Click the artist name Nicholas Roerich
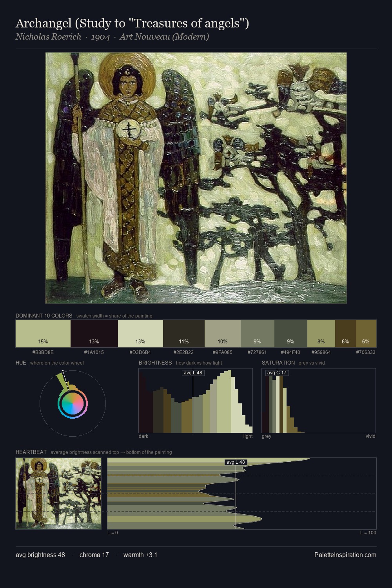Screen dimensions: 392x588 48,37
